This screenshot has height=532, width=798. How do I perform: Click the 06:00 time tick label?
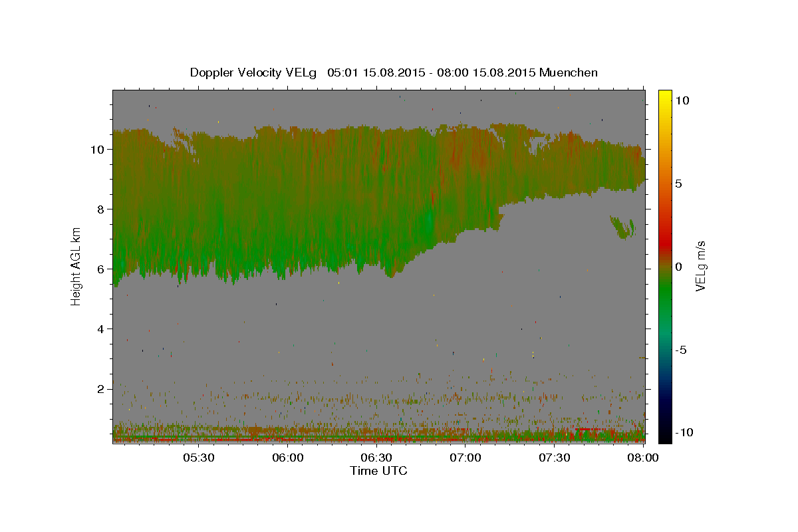click(x=288, y=458)
